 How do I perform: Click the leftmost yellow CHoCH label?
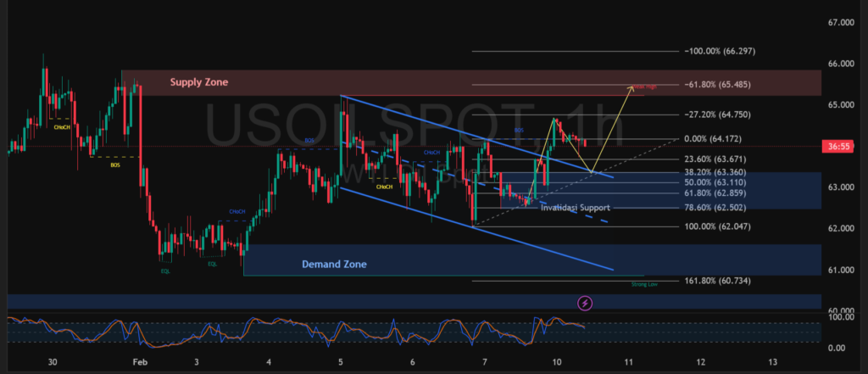(62, 127)
